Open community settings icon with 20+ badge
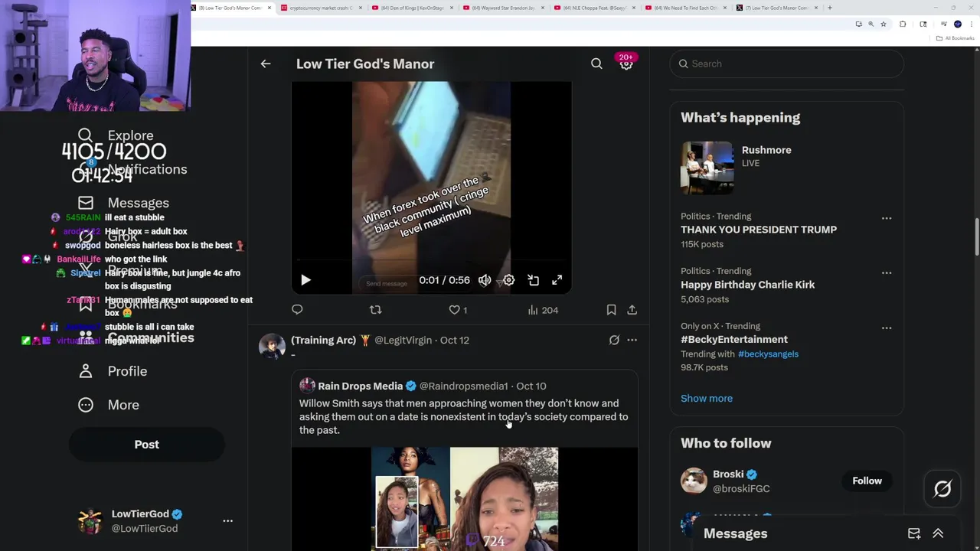This screenshot has height=551, width=980. pyautogui.click(x=626, y=64)
